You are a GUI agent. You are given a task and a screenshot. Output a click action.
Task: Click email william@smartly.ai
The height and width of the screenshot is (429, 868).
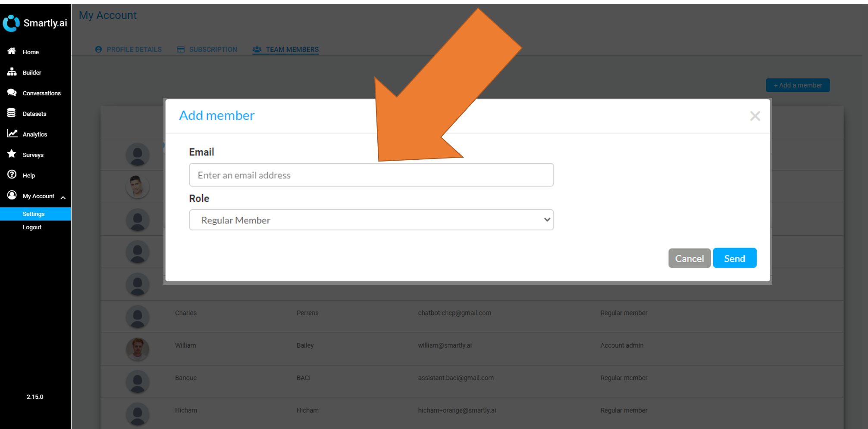coord(445,345)
